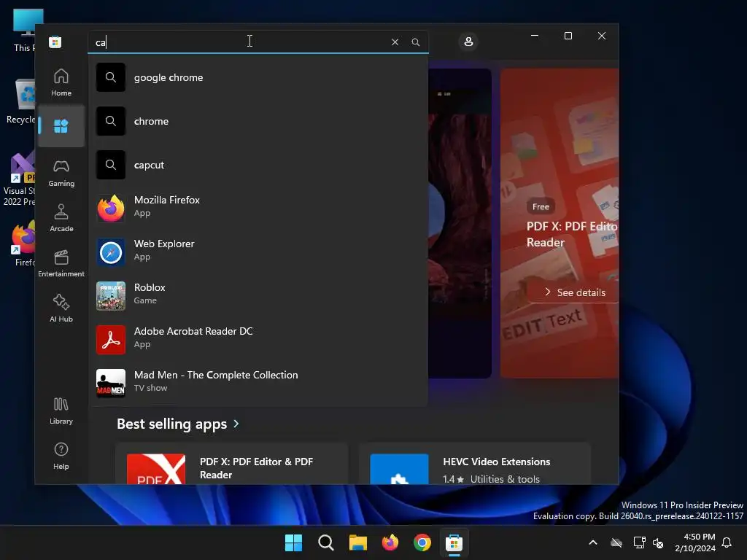
Task: Click the PDF X: PDF Editor Reader banner title
Action: (x=572, y=234)
